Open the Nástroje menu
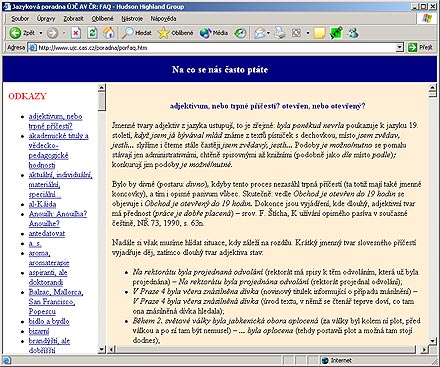440x367 pixels. click(x=132, y=19)
